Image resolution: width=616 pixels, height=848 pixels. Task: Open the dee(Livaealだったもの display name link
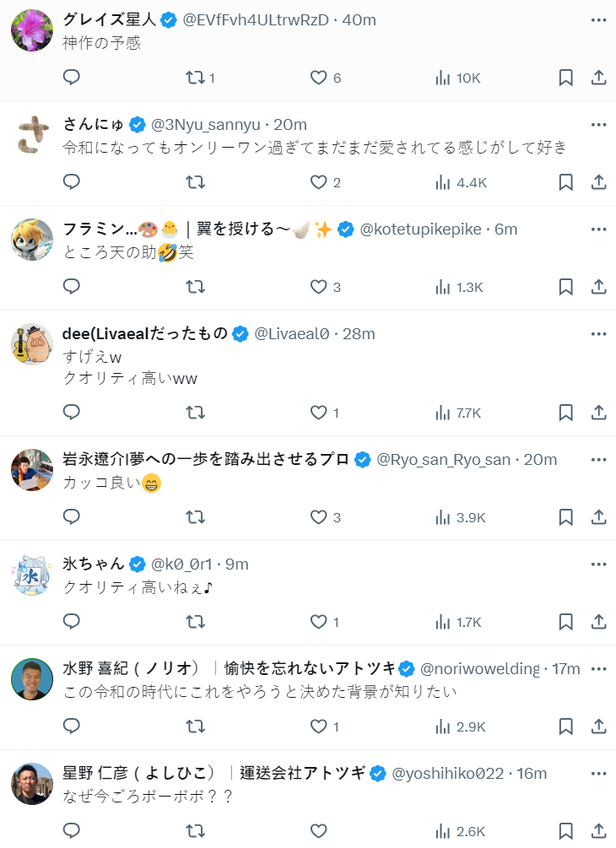pos(145,333)
